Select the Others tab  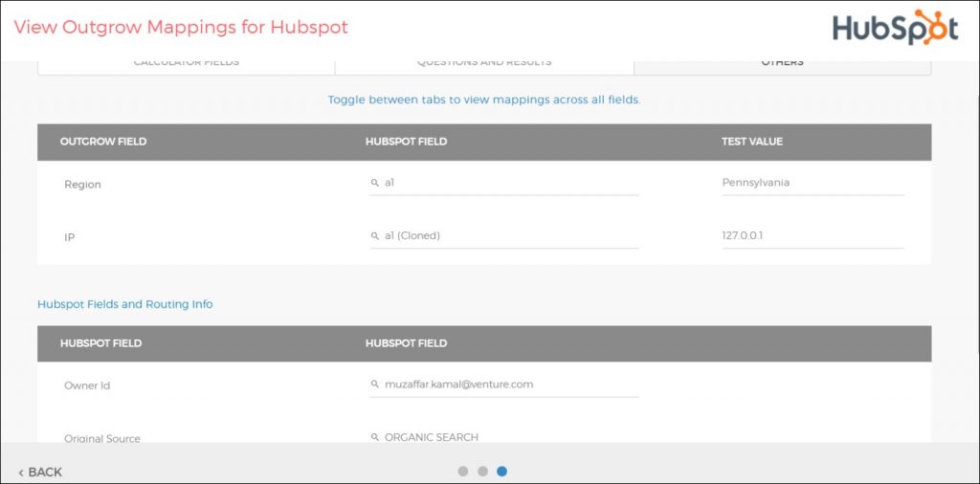click(x=782, y=64)
